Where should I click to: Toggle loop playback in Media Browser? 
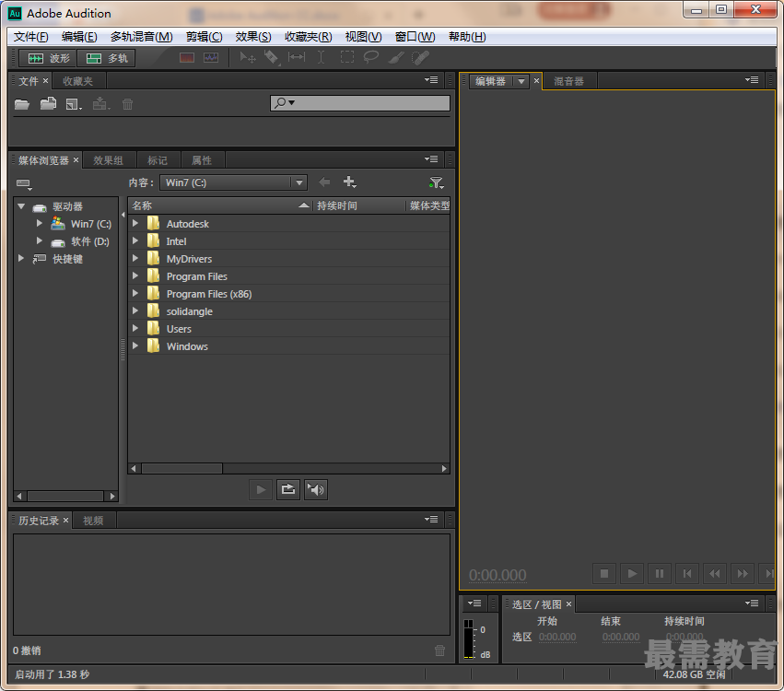coord(288,489)
